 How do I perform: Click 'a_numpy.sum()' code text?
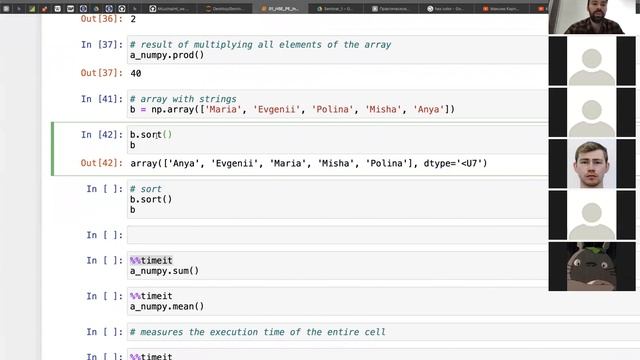[164, 271]
